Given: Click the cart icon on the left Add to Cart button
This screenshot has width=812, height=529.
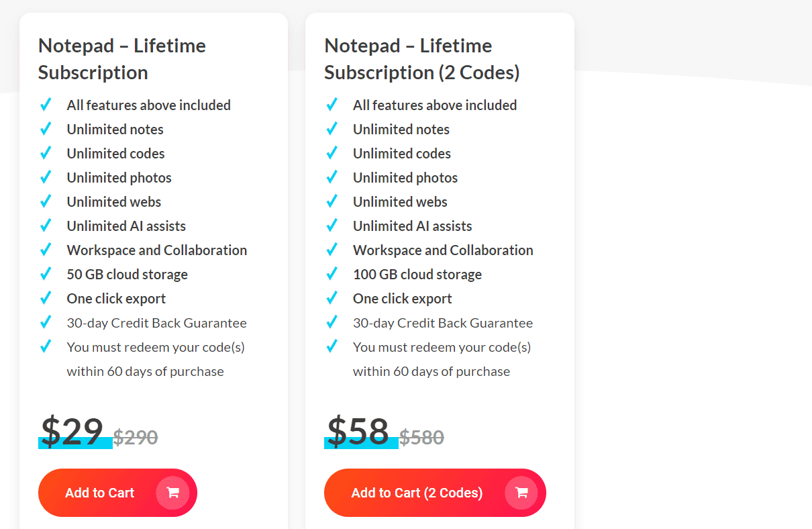Looking at the screenshot, I should (173, 492).
